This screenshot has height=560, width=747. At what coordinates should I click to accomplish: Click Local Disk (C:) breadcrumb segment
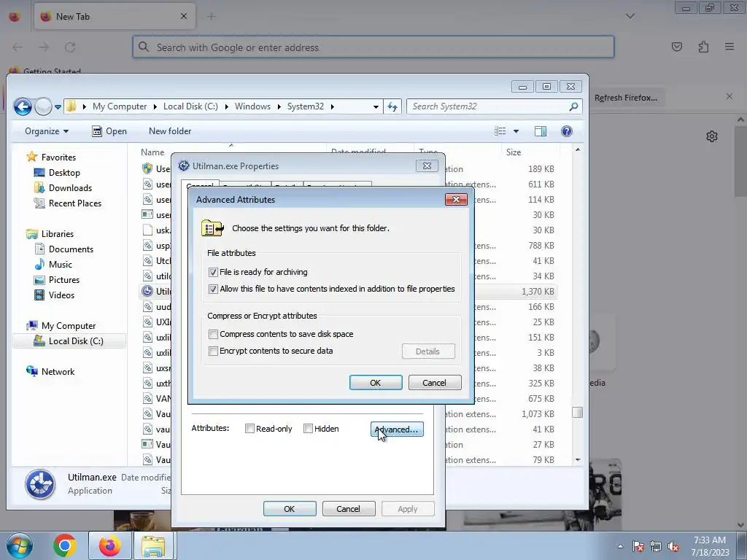[190, 106]
